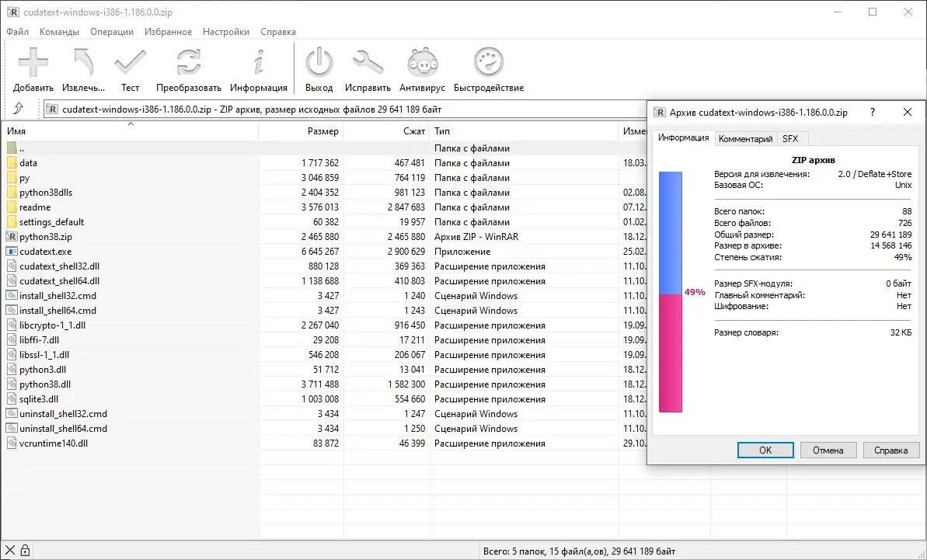Click the Общий размер value 29 641 189

[x=891, y=235]
